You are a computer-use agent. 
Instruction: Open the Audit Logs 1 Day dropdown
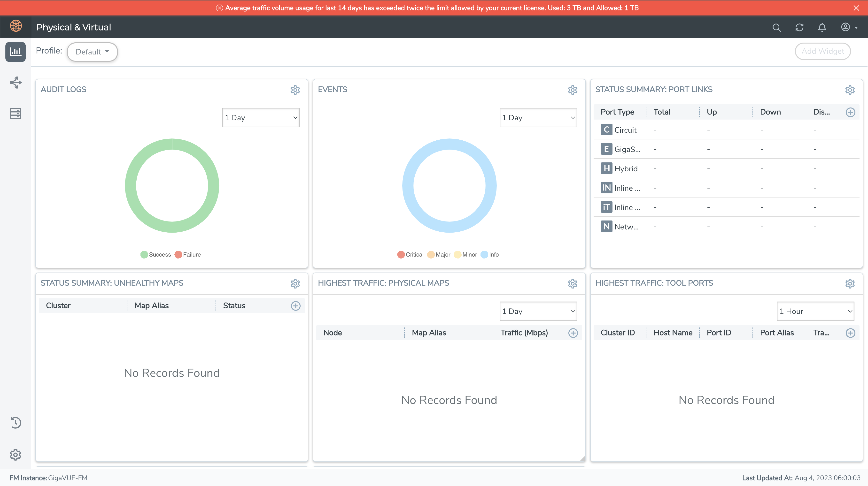260,118
